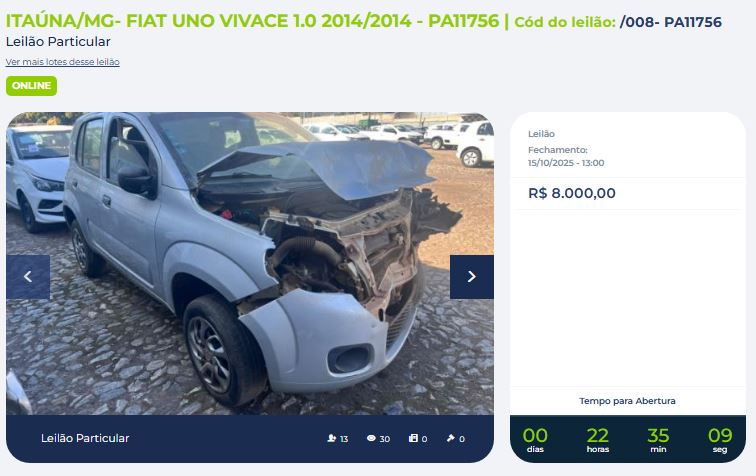
Task: Click the lot title ITAÚNA/MG- FIAT UNO VIVACE
Action: coord(252,21)
